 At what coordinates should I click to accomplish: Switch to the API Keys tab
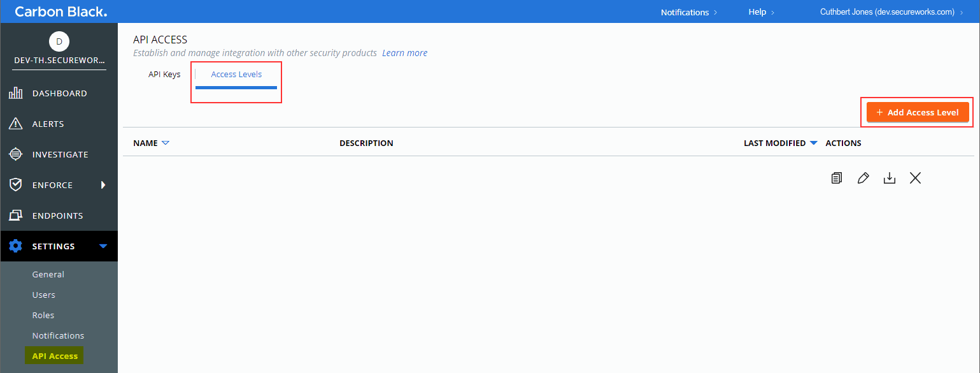(164, 75)
